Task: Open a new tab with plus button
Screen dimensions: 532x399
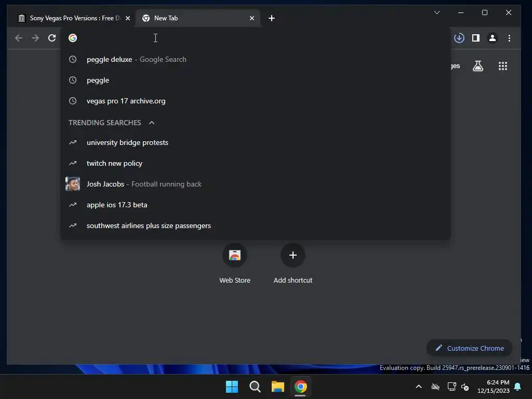Action: [x=271, y=18]
